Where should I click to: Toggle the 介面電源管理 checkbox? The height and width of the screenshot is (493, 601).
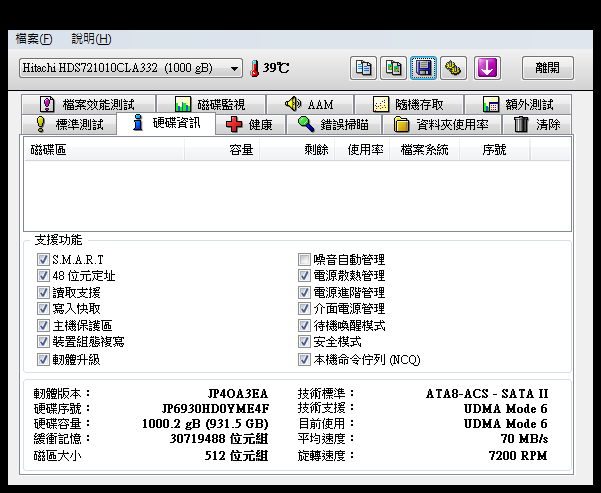tap(304, 309)
